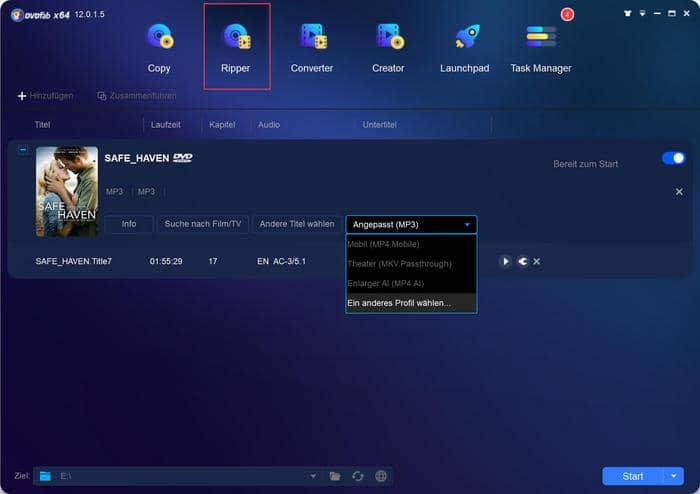700x494 pixels.
Task: Click Hinzufügen to add a source
Action: pyautogui.click(x=45, y=95)
